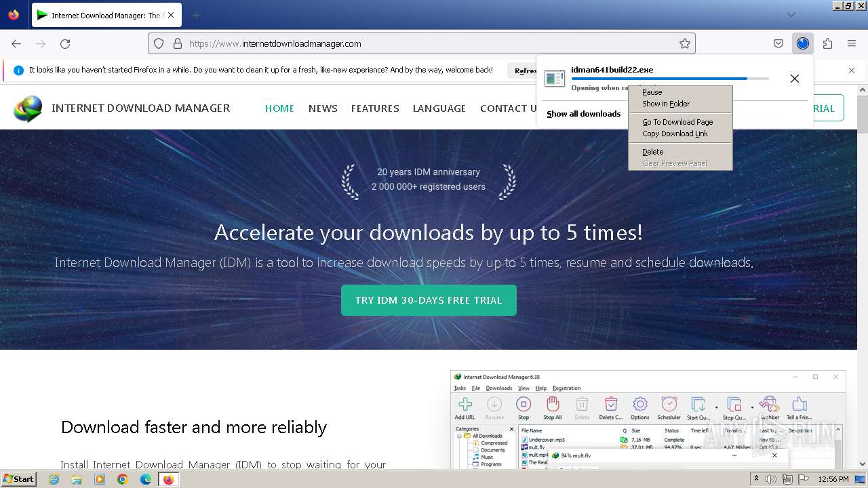This screenshot has height=488, width=868.
Task: Open the LANGUAGE menu link
Action: click(439, 108)
